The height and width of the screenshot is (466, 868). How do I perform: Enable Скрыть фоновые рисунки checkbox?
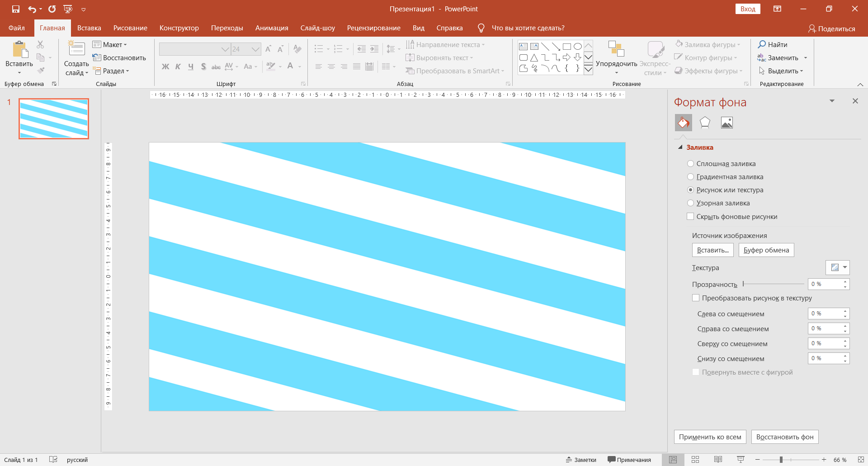click(x=690, y=217)
